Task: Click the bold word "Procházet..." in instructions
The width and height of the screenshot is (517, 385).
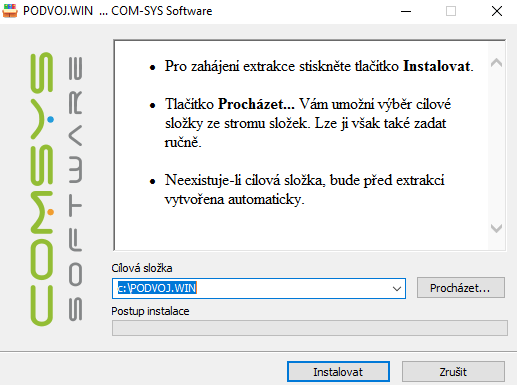Action: point(256,104)
